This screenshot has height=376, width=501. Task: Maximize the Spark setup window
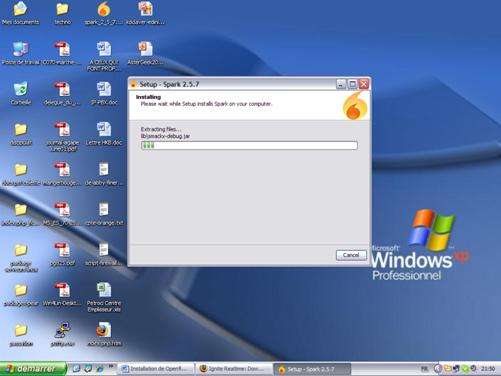click(352, 84)
